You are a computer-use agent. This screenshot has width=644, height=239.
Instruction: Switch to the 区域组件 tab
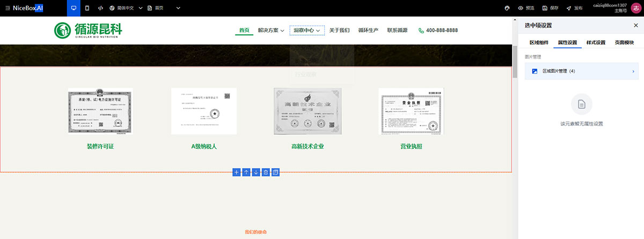tap(539, 42)
